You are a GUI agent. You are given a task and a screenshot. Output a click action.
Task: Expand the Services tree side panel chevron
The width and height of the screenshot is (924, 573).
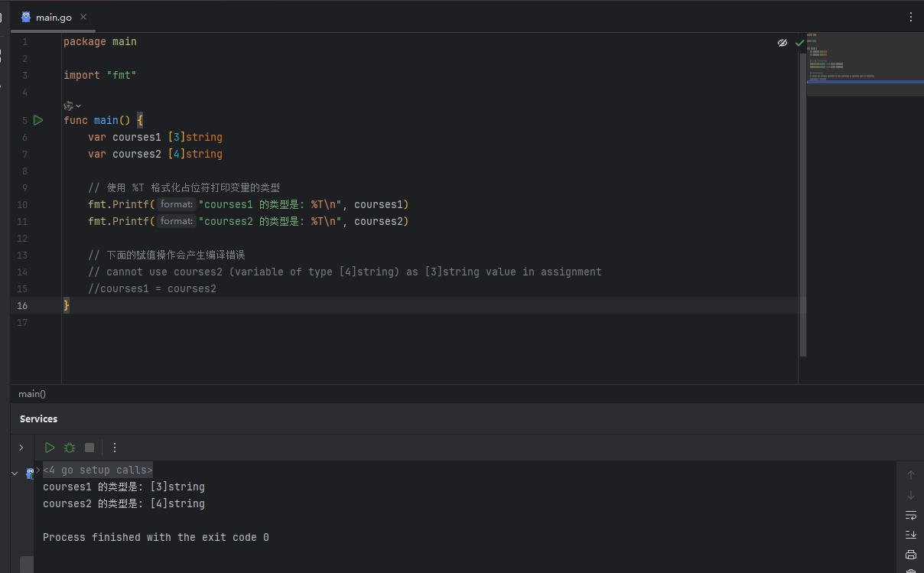[21, 448]
